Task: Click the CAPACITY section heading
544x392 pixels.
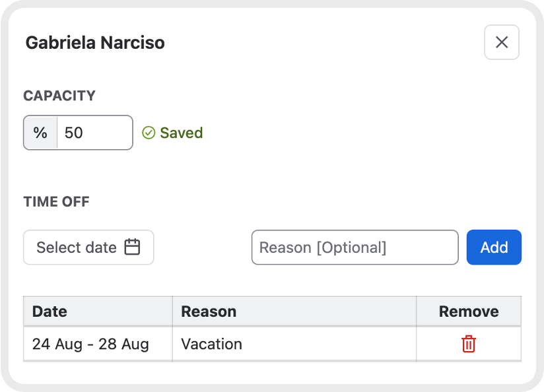Action: (x=59, y=96)
